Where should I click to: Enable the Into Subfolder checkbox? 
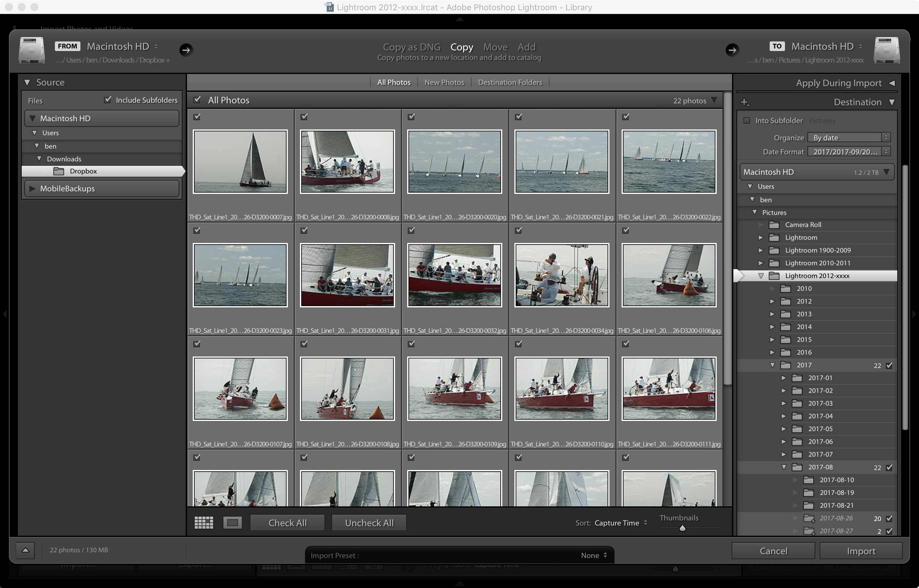(x=746, y=120)
